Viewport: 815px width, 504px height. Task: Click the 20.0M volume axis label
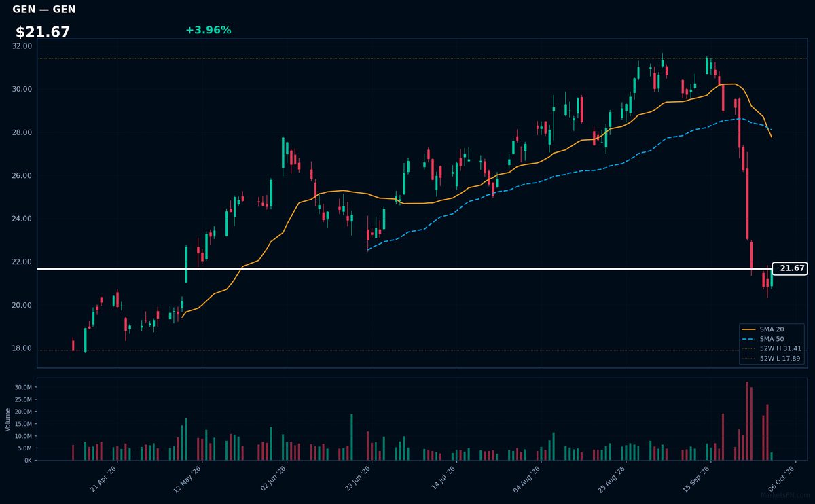(x=23, y=412)
